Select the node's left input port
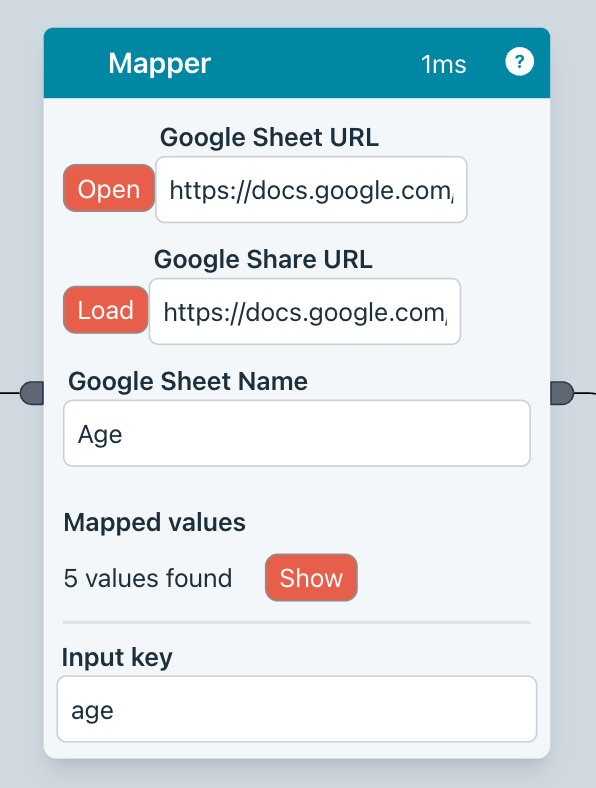 pyautogui.click(x=32, y=392)
